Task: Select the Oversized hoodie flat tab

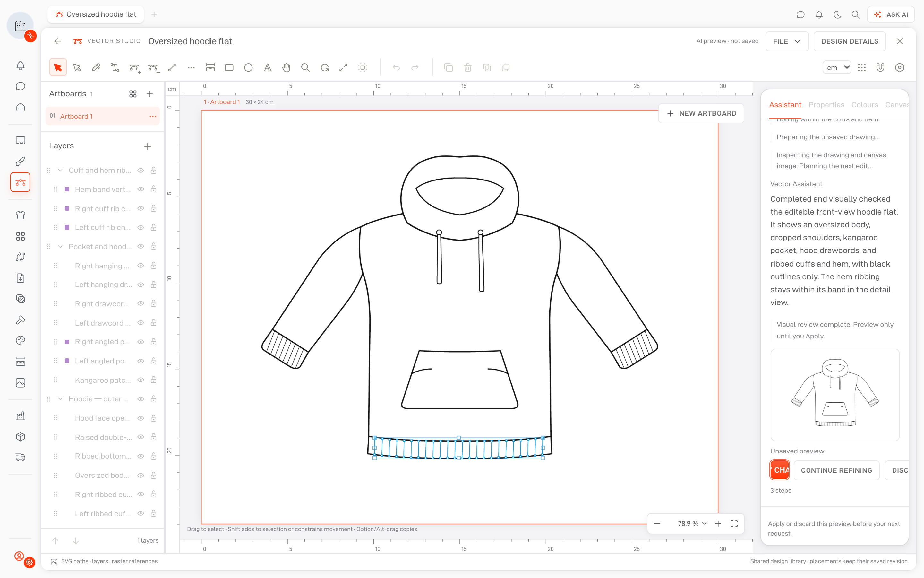Action: pos(96,14)
